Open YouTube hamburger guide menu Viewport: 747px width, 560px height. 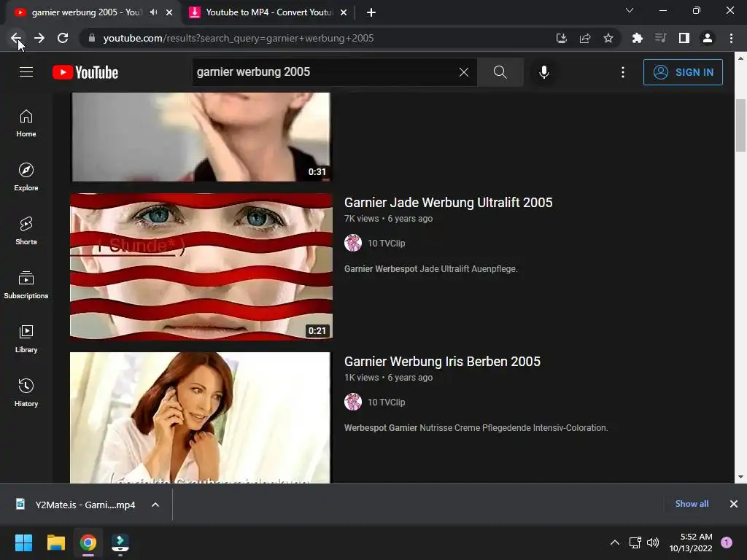[x=26, y=72]
